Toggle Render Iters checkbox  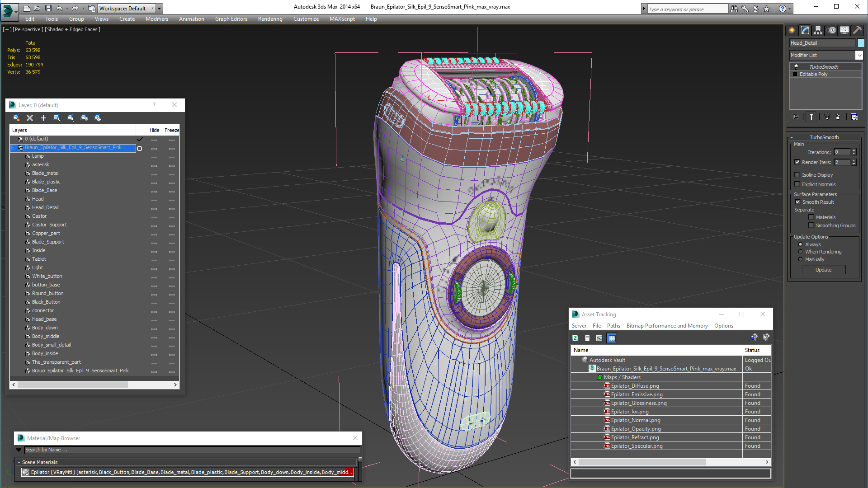click(797, 162)
